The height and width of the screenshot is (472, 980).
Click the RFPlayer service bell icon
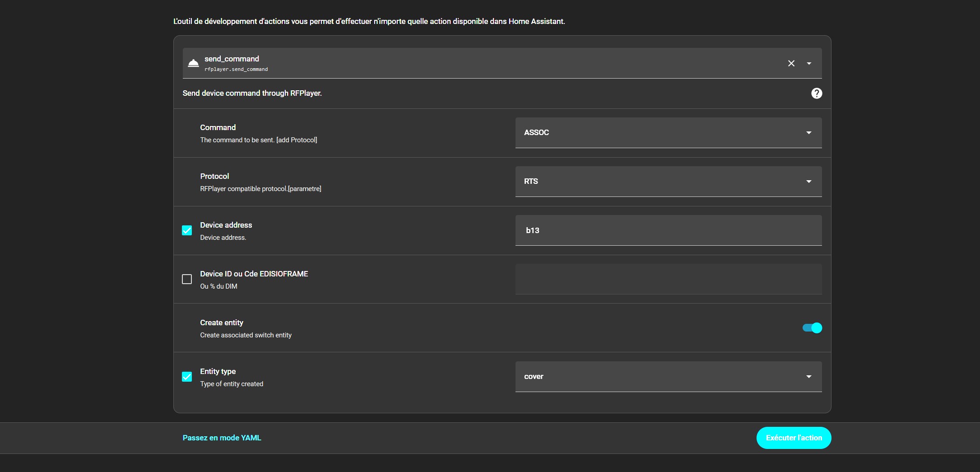[193, 63]
